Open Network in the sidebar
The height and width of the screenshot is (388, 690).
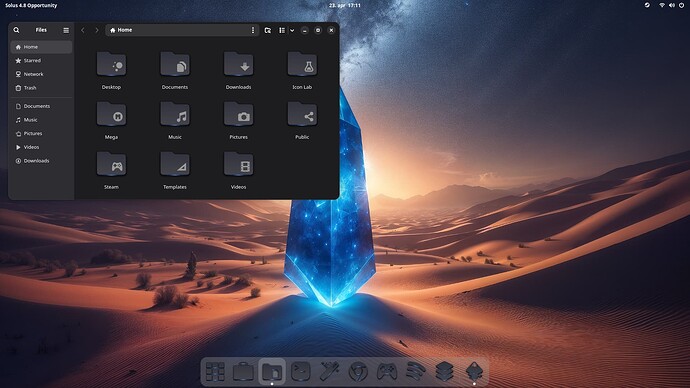(41, 74)
